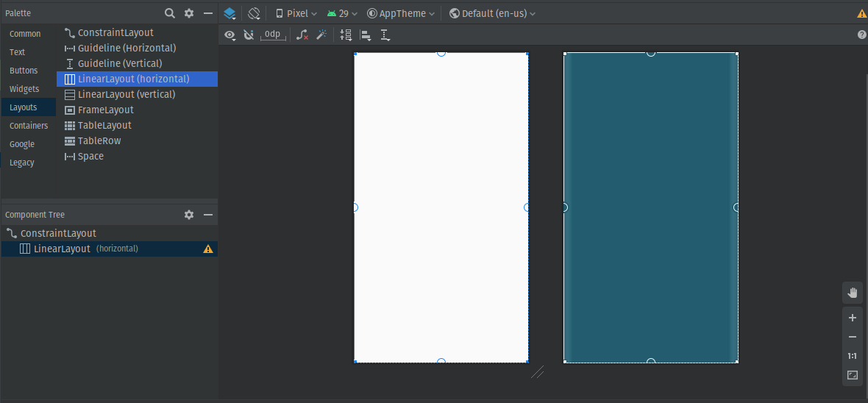Infer constraints with magic wand

(x=321, y=35)
